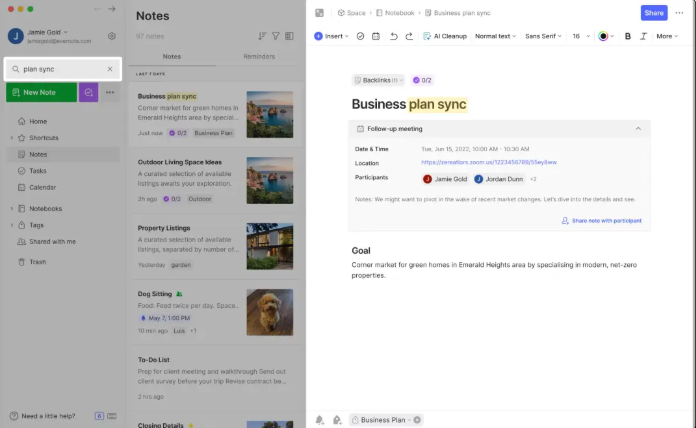
Task: Open the Normal text style dropdown
Action: [x=495, y=36]
